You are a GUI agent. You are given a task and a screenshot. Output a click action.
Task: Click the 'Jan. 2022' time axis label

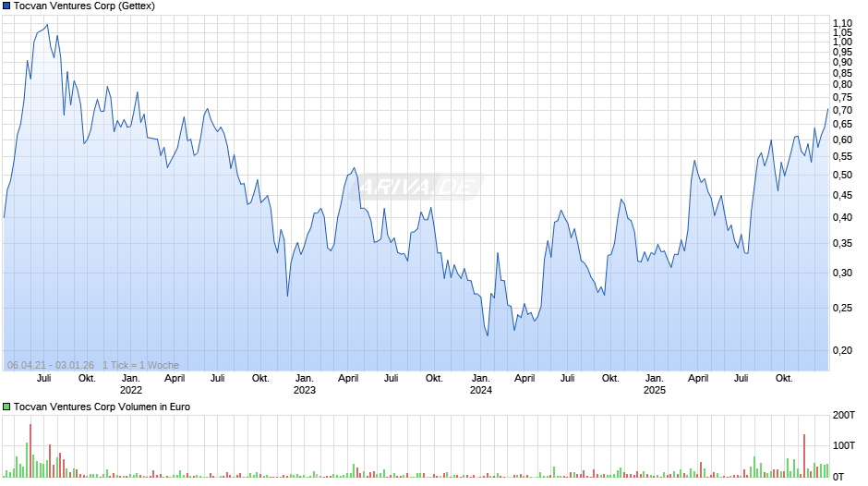(131, 384)
